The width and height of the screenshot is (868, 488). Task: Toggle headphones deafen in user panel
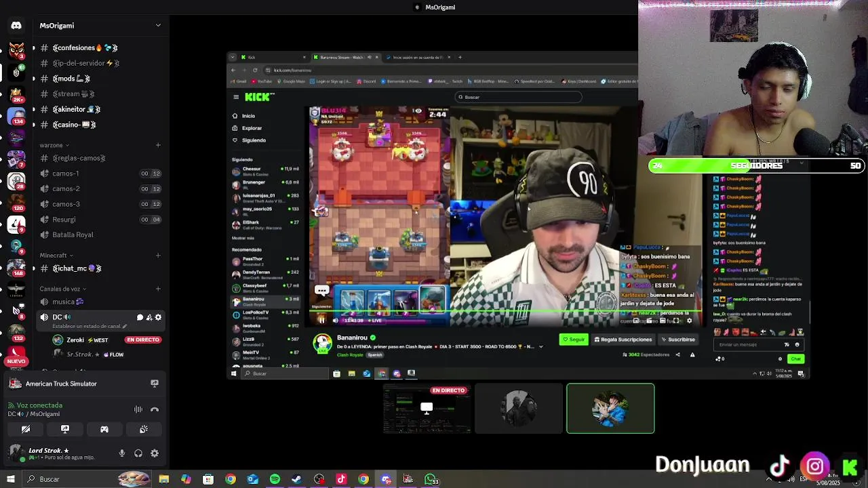tap(138, 453)
